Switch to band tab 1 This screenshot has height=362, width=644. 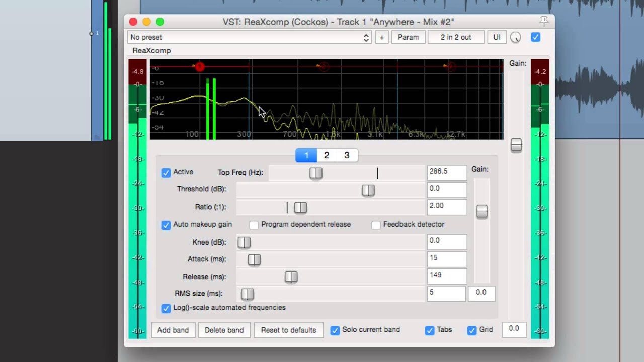pyautogui.click(x=306, y=155)
